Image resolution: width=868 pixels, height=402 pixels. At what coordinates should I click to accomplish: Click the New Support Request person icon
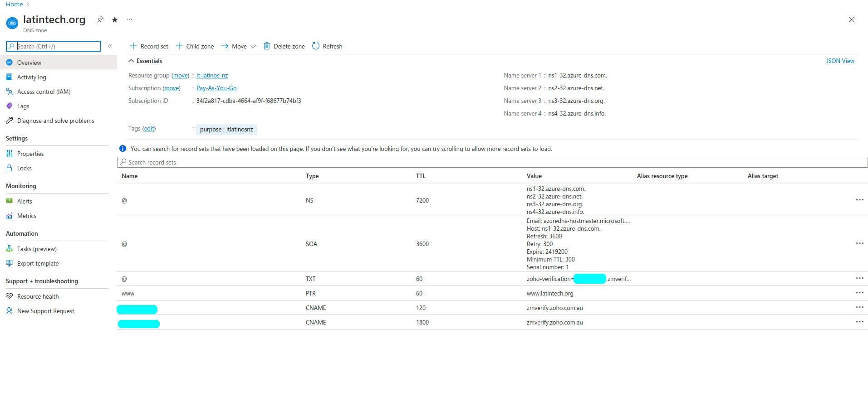[x=9, y=311]
